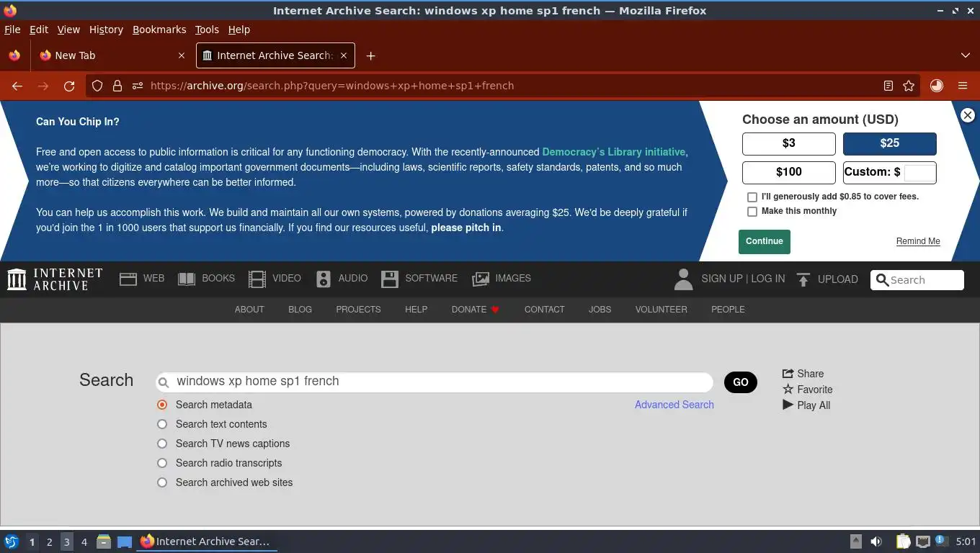980x553 pixels.
Task: Click Play All
Action: pyautogui.click(x=806, y=405)
